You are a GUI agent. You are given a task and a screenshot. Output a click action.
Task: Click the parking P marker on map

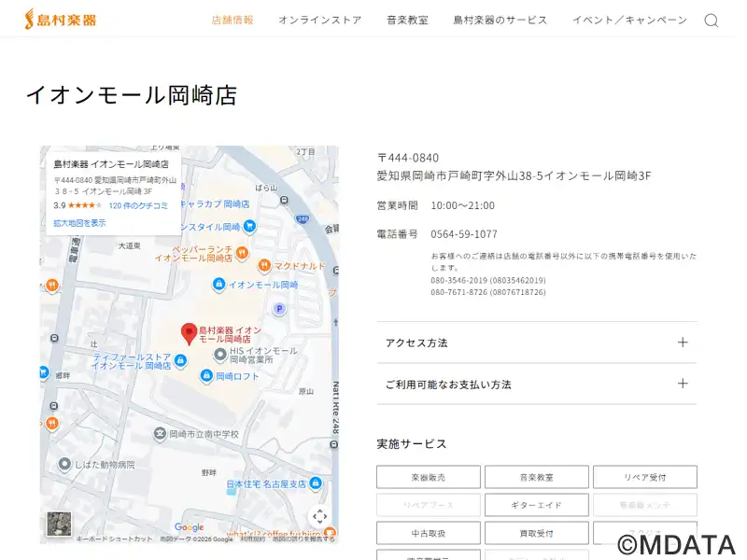tap(278, 309)
